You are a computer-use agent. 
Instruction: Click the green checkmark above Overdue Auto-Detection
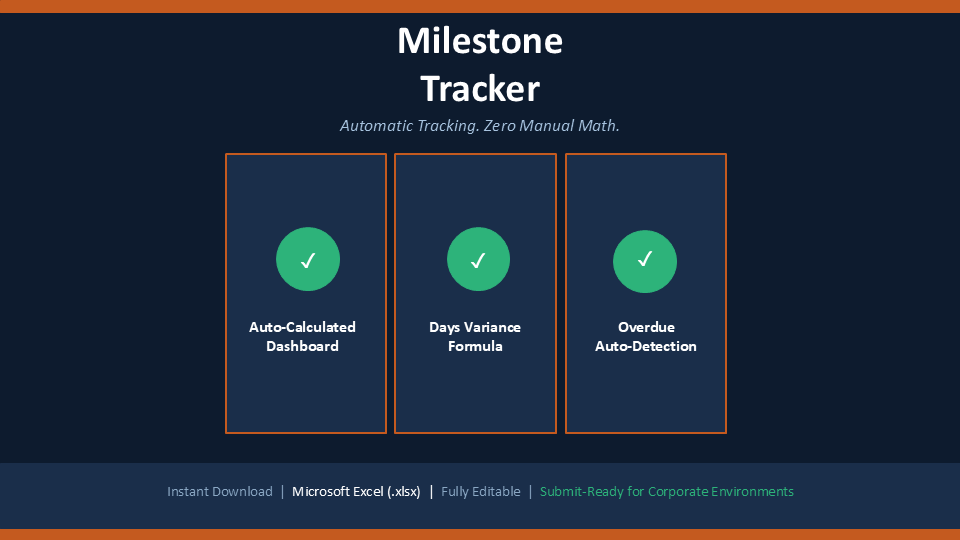point(645,261)
